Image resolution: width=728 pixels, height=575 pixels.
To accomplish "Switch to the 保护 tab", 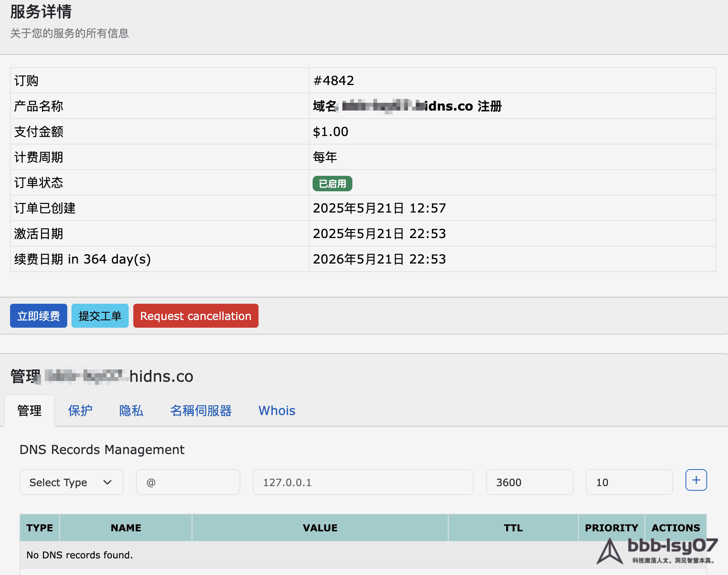I will click(80, 410).
